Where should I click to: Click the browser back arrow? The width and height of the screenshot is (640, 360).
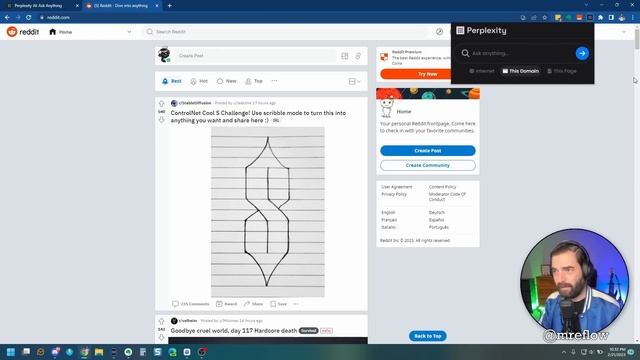7,18
